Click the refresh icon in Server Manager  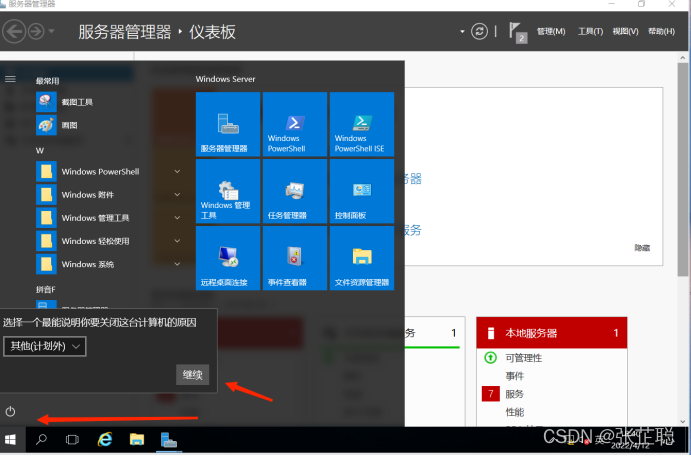479,32
